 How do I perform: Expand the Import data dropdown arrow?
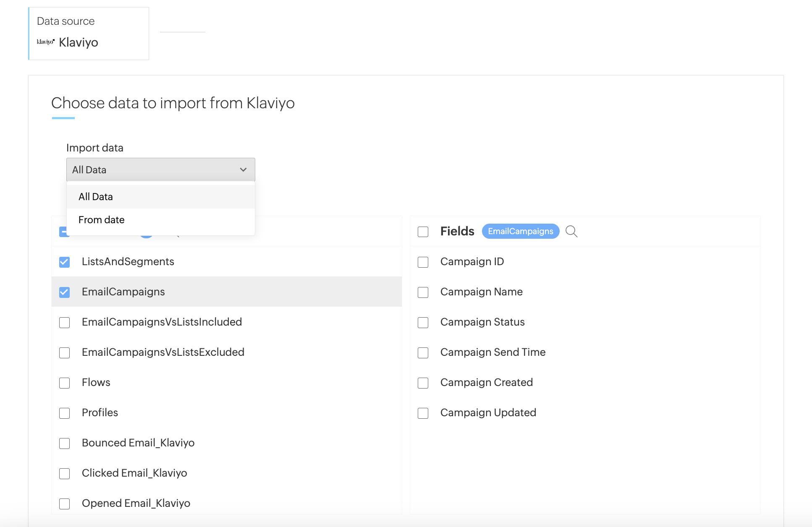[243, 170]
